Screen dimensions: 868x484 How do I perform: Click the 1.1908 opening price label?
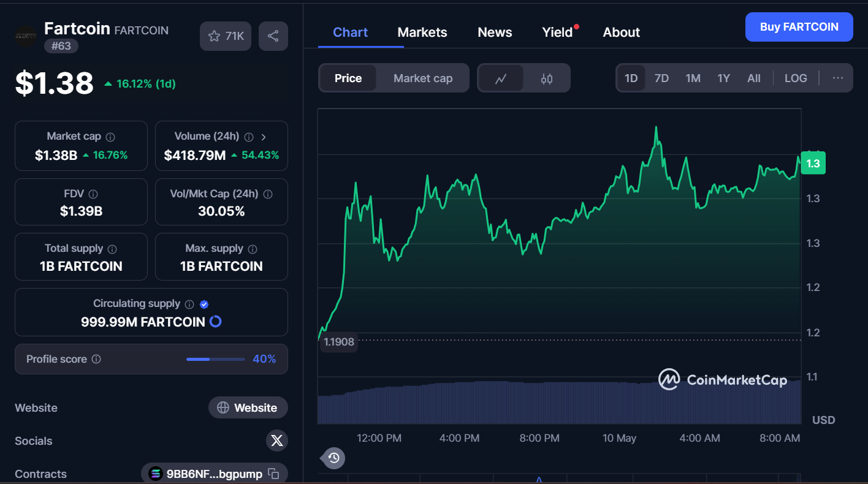pyautogui.click(x=339, y=342)
